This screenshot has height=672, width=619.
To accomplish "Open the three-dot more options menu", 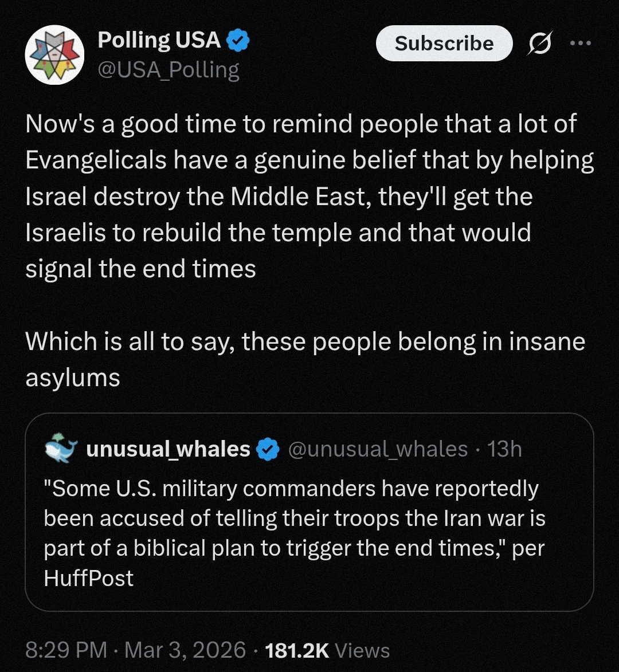I will point(580,43).
